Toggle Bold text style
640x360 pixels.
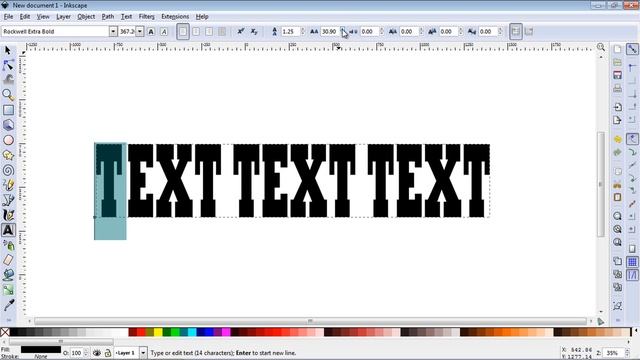pyautogui.click(x=151, y=31)
